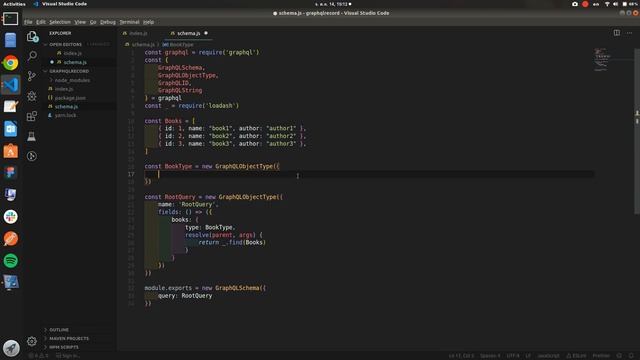640x360 pixels.
Task: Switch to the index.js editor tab
Action: (141, 33)
